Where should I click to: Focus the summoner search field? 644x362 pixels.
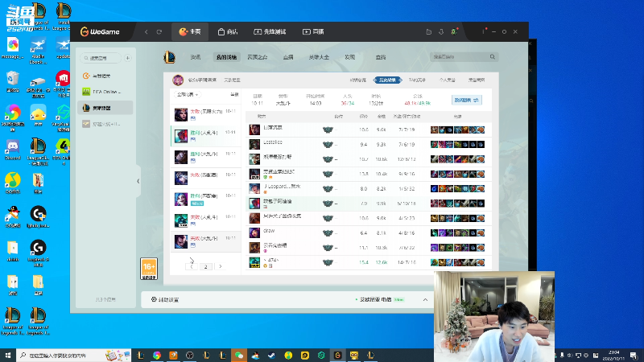459,56
